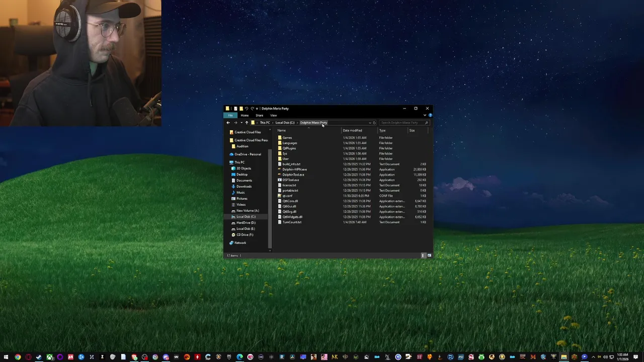The height and width of the screenshot is (362, 644).
Task: Expand the ribbon with chevron
Action: pos(425,115)
